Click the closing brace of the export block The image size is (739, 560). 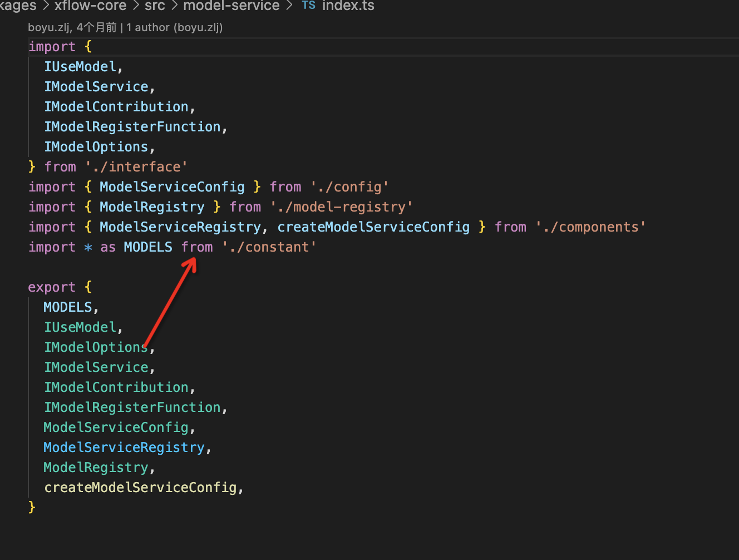pyautogui.click(x=32, y=508)
